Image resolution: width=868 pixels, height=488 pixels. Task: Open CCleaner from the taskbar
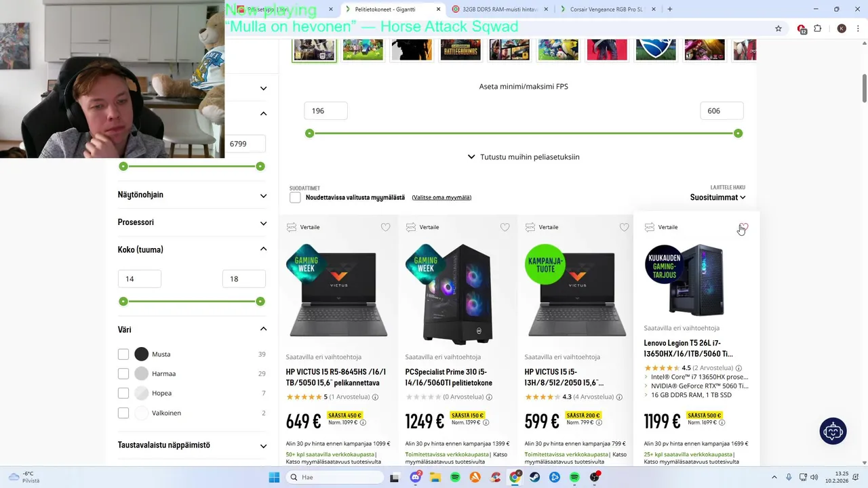pyautogui.click(x=495, y=477)
